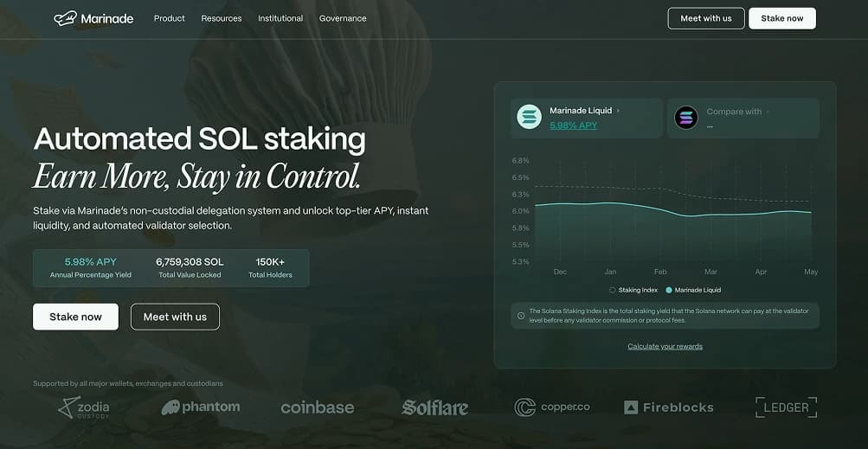The image size is (868, 449).
Task: Click the Marinade chef hat logo
Action: (65, 18)
